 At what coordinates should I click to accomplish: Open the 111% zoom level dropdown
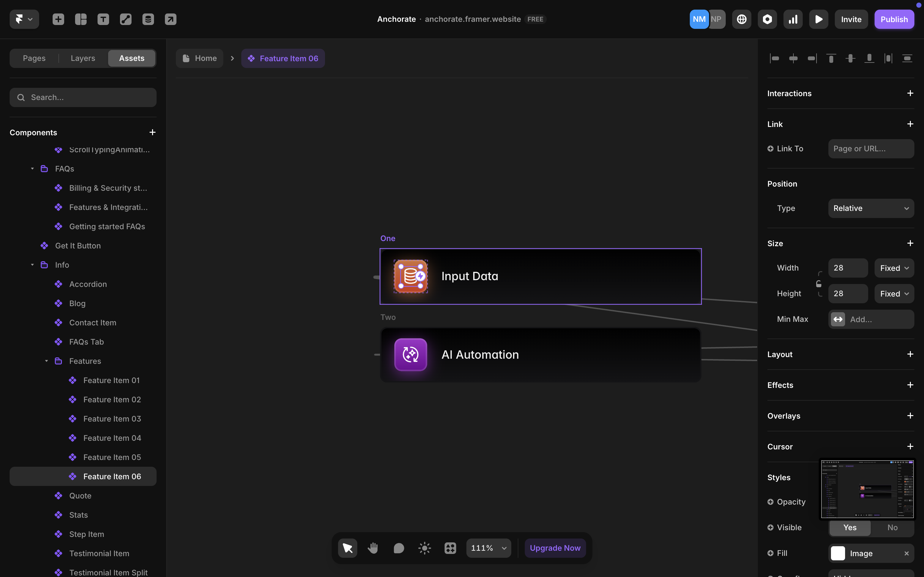tap(488, 548)
